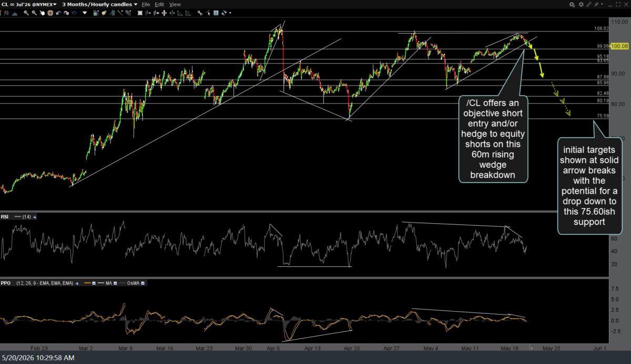Toggle the OsMA histogram checkbox
The height and width of the screenshot is (364, 631).
coord(143,283)
